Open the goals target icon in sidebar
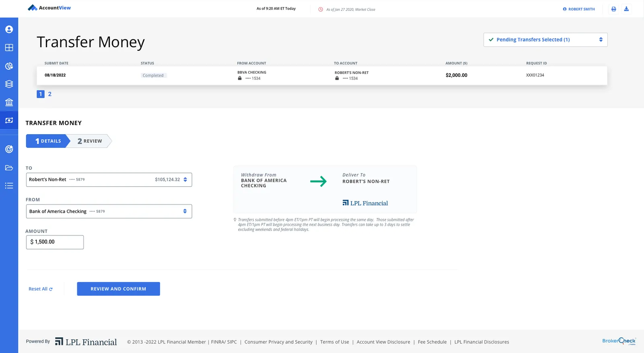Viewport: 644px width, 353px height. point(9,149)
